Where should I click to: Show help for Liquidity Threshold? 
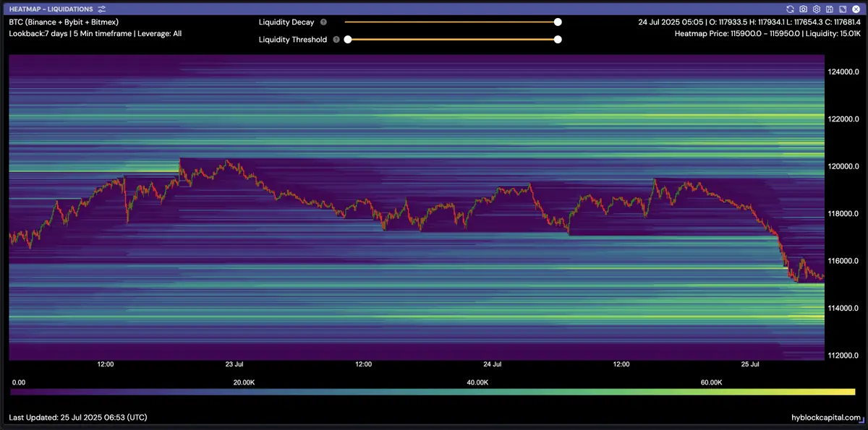336,40
